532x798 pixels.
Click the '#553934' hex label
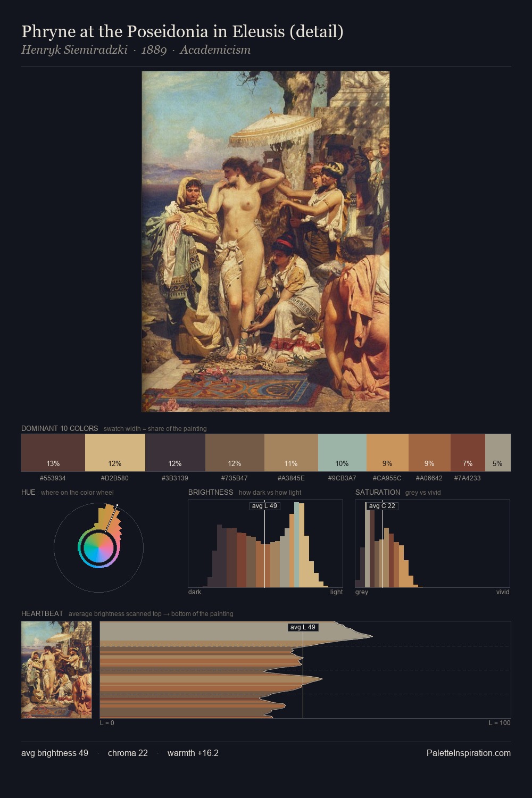pyautogui.click(x=53, y=478)
